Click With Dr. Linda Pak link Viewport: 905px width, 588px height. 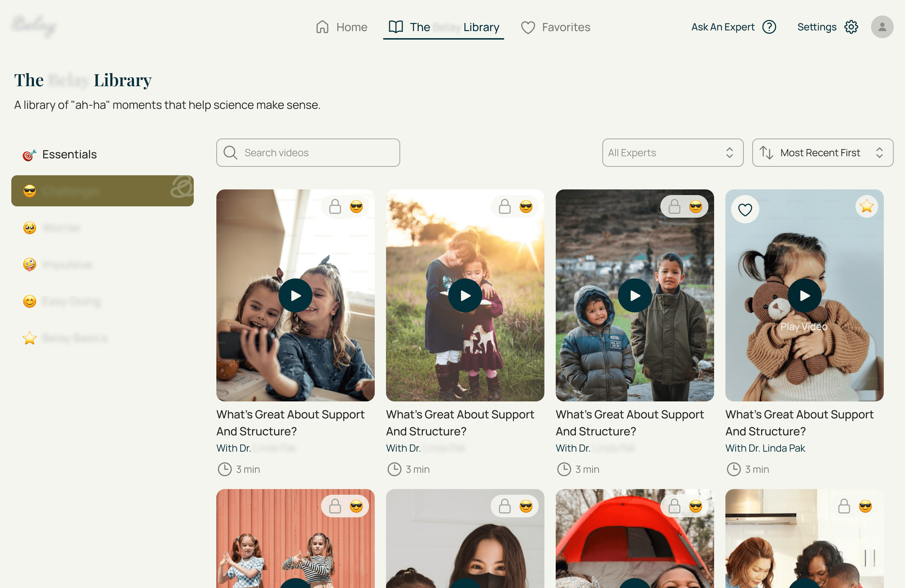[765, 448]
